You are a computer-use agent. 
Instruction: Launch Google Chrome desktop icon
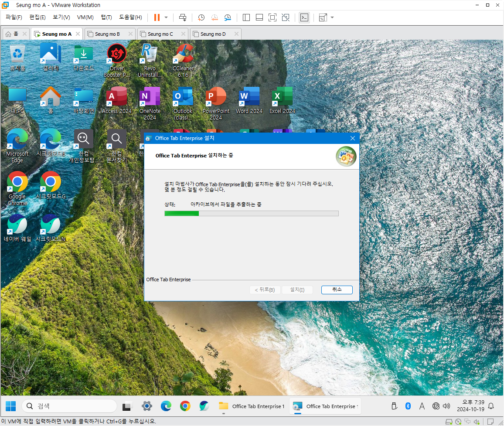(17, 189)
